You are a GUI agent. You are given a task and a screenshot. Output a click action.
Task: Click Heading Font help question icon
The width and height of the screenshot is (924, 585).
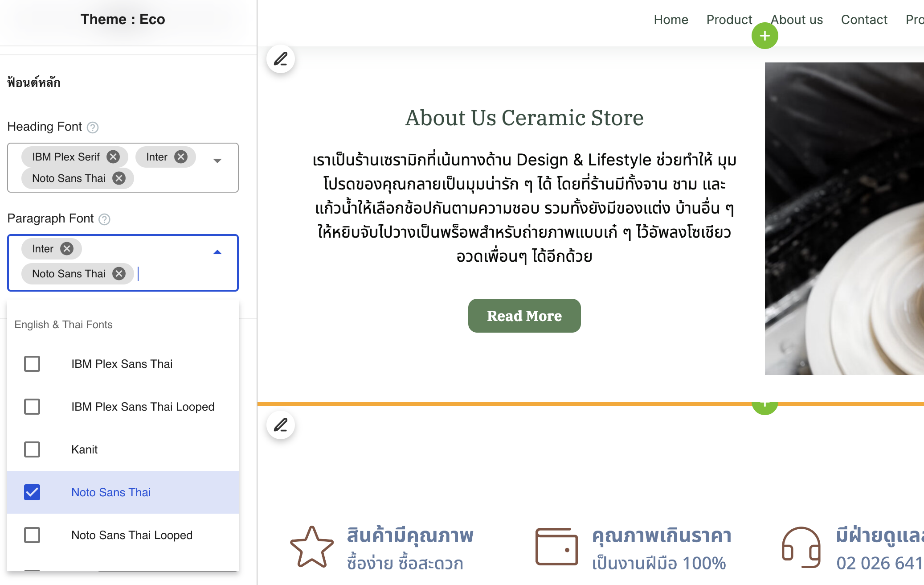tap(93, 128)
